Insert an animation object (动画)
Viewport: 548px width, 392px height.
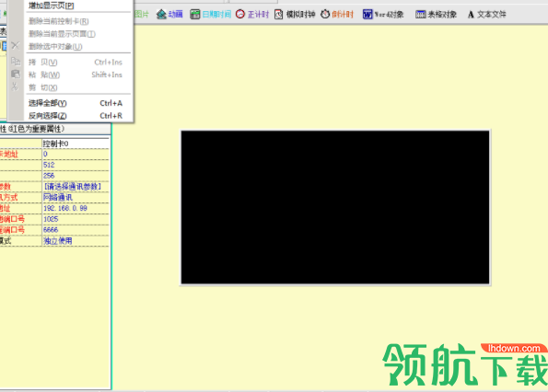pos(169,15)
